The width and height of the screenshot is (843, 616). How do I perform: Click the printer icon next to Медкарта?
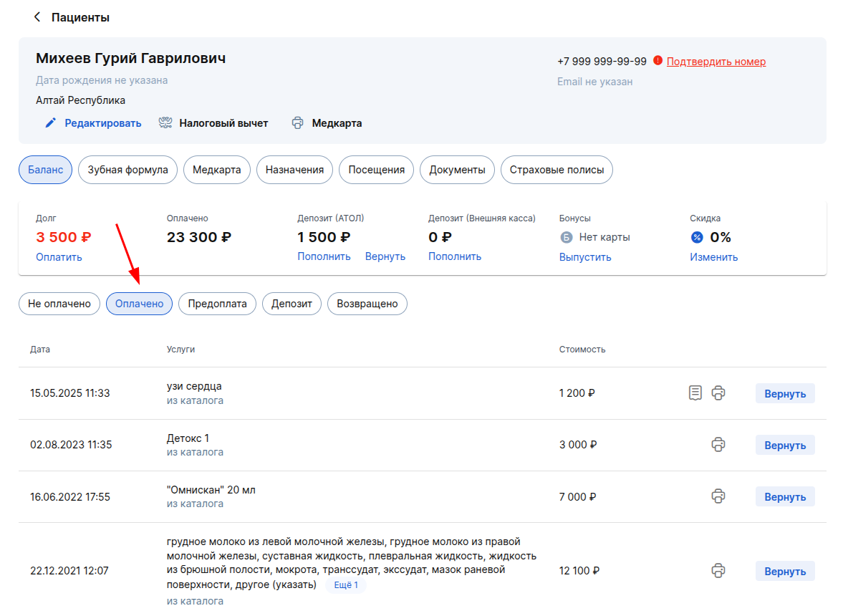(x=297, y=123)
